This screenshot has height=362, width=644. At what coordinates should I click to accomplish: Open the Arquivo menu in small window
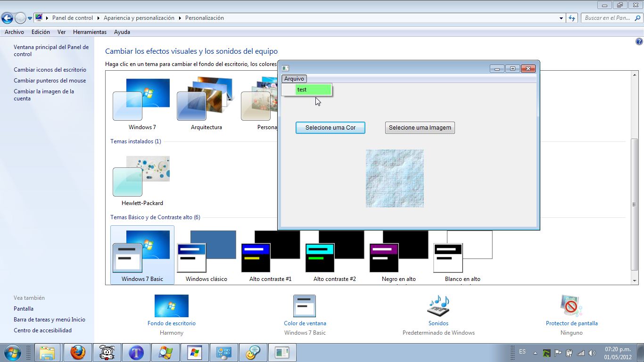pos(294,79)
